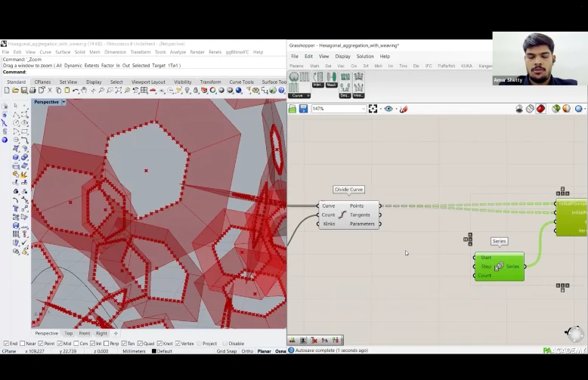
Task: Select the red sketch pen icon
Action: coord(404,109)
